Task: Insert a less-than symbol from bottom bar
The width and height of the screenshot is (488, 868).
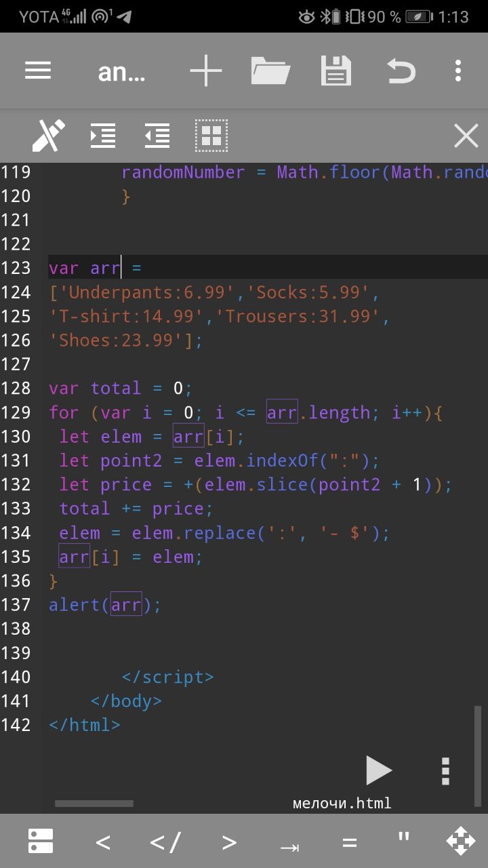Action: pyautogui.click(x=103, y=842)
